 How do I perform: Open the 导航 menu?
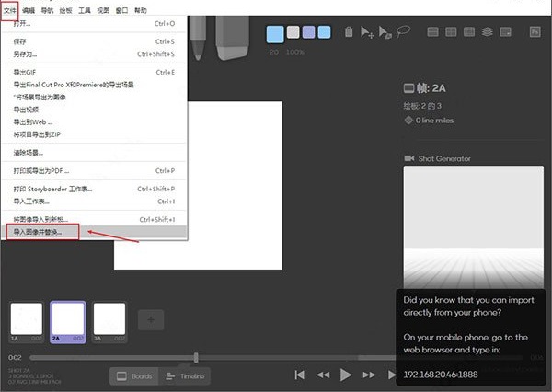(x=47, y=10)
